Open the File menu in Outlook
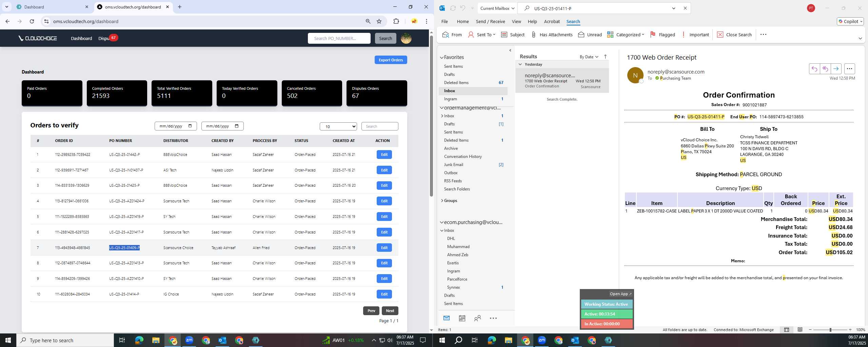This screenshot has width=868, height=347. pos(445,21)
